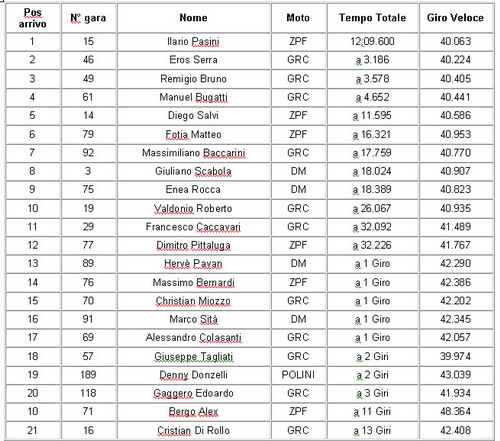
Task: Select the Francesco Caccavari cell
Action: pyautogui.click(x=193, y=227)
